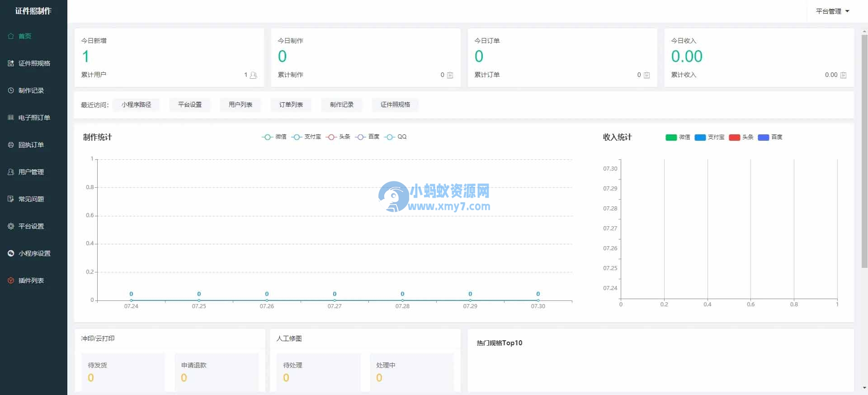The width and height of the screenshot is (868, 395).
Task: Toggle green 微信 swatch in 收入统计 legend
Action: (x=671, y=137)
